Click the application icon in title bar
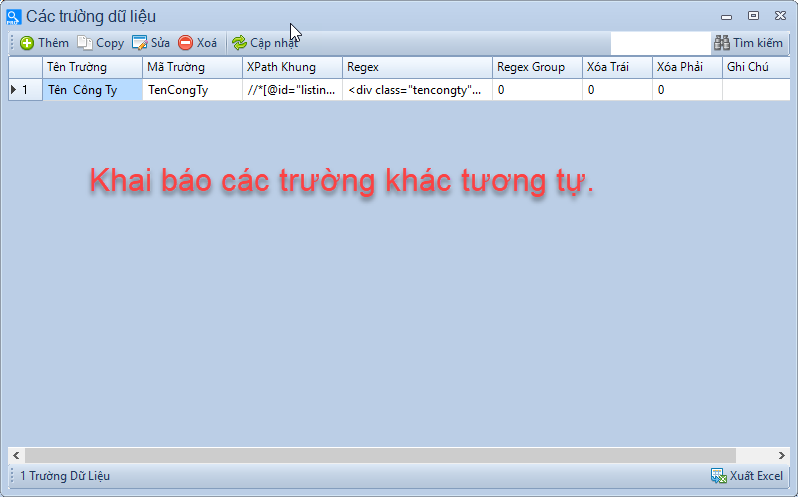The height and width of the screenshot is (497, 798). (13, 17)
